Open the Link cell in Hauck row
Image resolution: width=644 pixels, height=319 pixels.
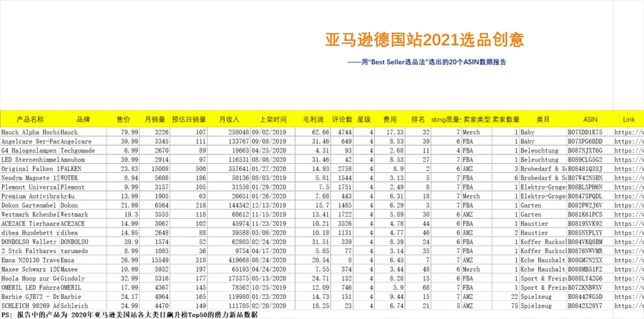[x=629, y=132]
